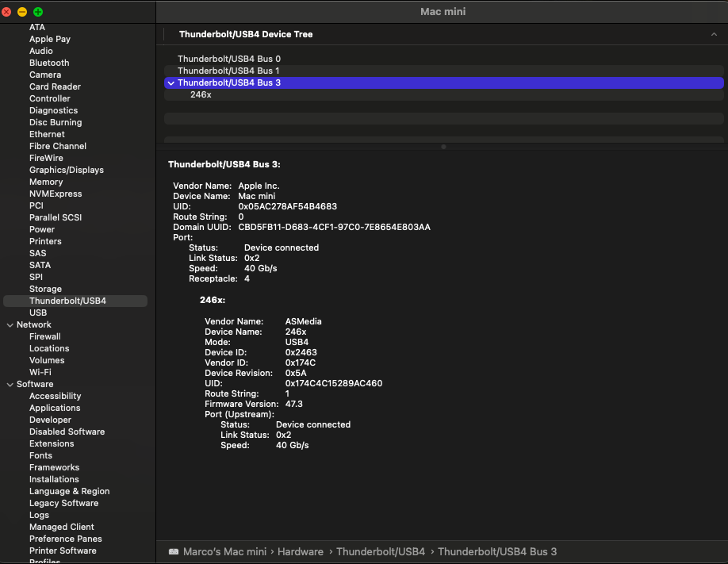Image resolution: width=728 pixels, height=564 pixels.
Task: Select Fonts under Software
Action: (x=40, y=455)
